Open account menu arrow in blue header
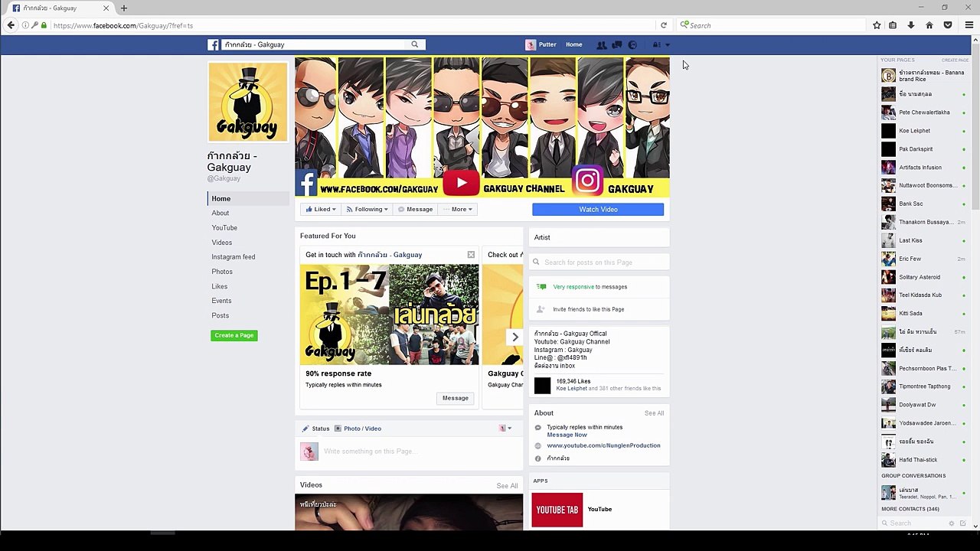 click(668, 45)
